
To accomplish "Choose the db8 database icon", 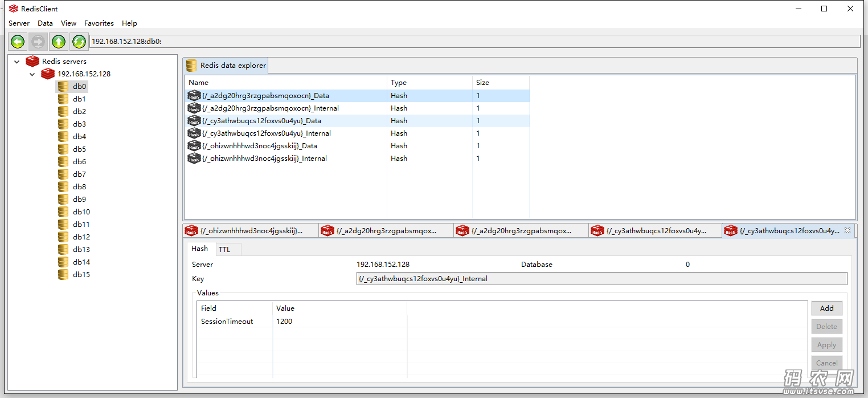I will coord(63,187).
